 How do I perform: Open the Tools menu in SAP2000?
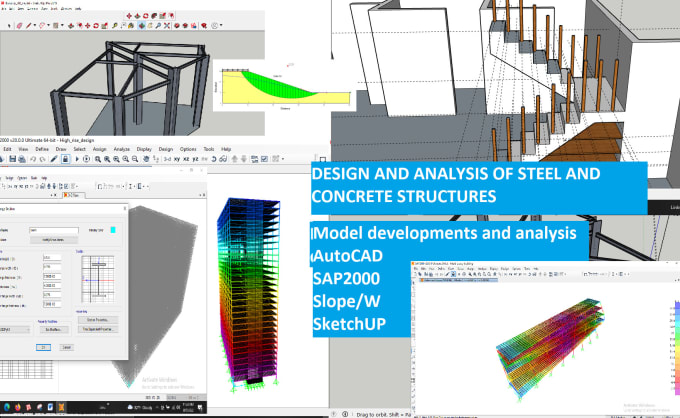(x=209, y=149)
